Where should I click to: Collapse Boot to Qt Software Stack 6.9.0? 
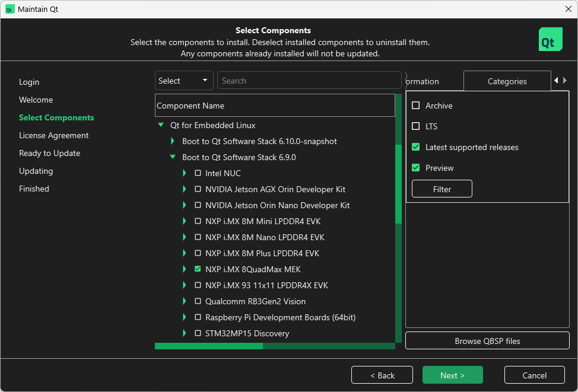tap(173, 157)
